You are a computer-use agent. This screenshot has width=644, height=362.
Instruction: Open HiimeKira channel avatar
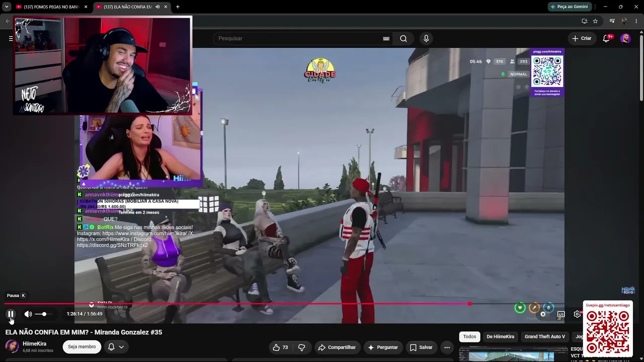[12, 346]
